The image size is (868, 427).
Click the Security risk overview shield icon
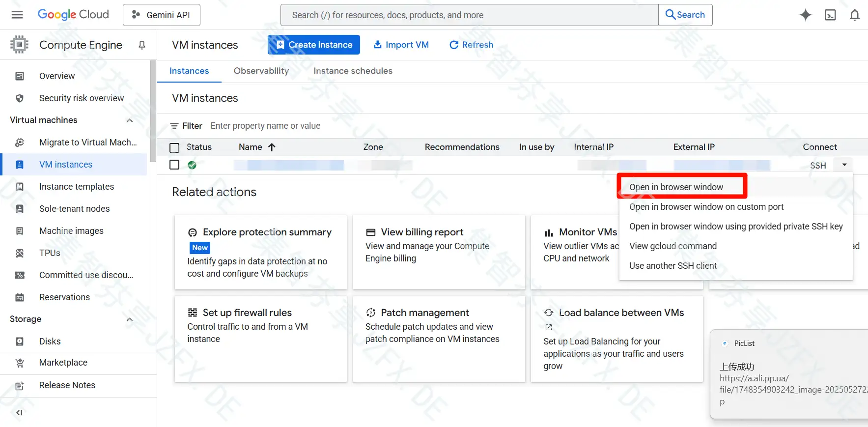(x=20, y=98)
